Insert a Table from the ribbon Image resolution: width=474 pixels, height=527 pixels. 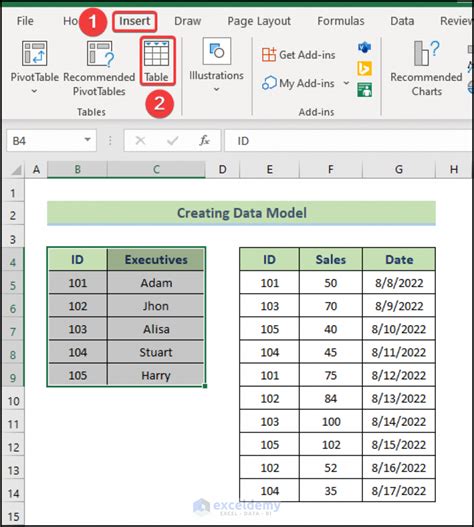point(157,61)
